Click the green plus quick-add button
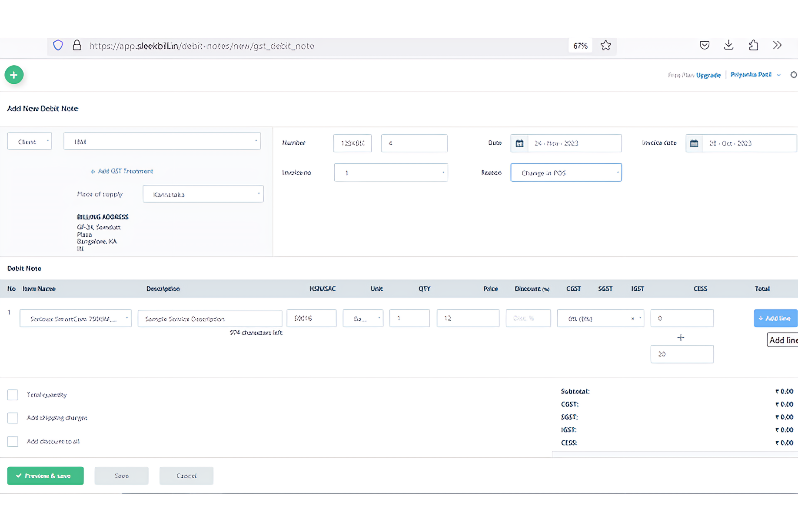This screenshot has width=798, height=532. pyautogui.click(x=14, y=75)
